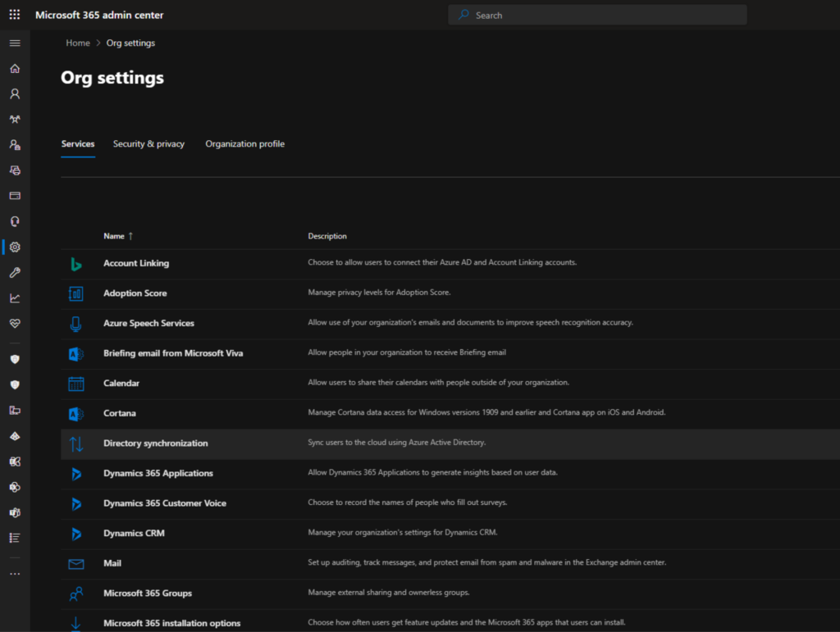This screenshot has height=632, width=840.
Task: Click the Home breadcrumb link
Action: click(x=78, y=43)
